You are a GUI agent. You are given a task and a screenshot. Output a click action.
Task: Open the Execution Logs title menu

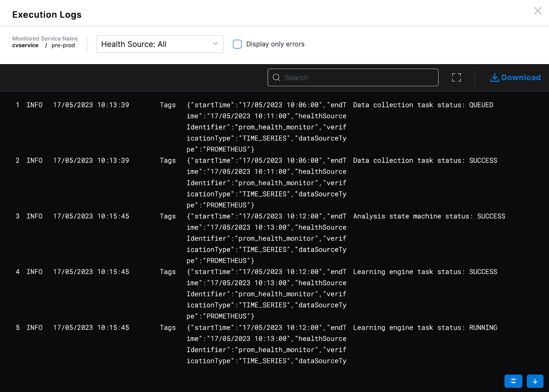point(47,14)
